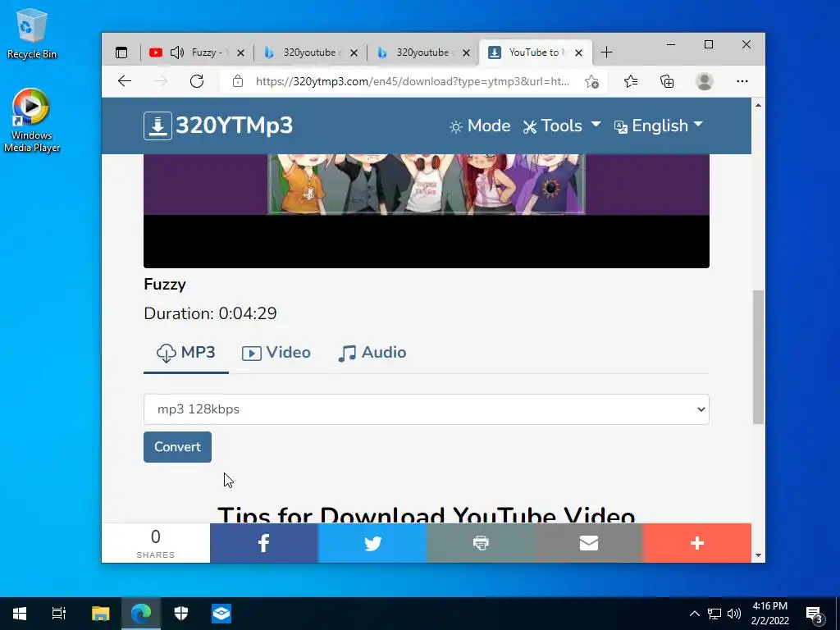Open network status tray icon

click(714, 614)
